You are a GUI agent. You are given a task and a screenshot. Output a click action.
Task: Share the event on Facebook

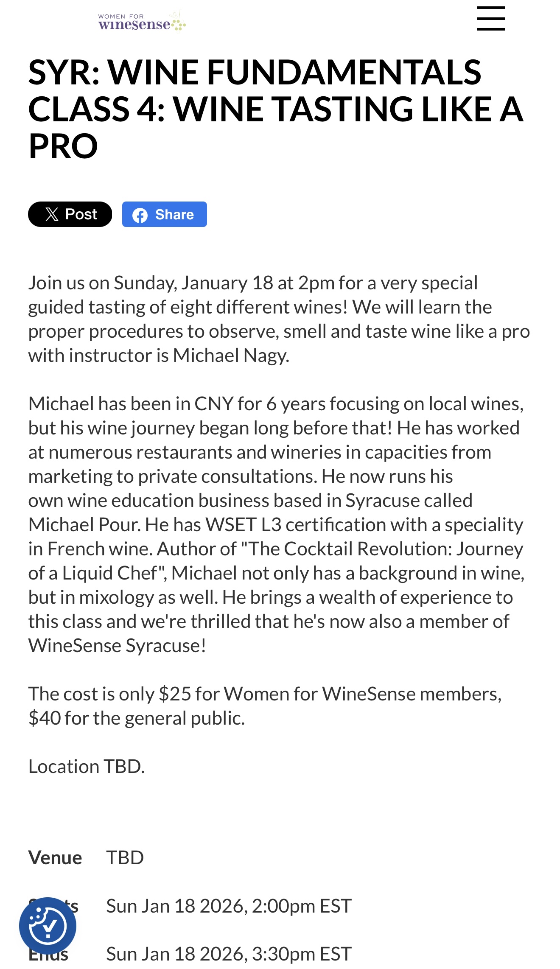point(165,214)
